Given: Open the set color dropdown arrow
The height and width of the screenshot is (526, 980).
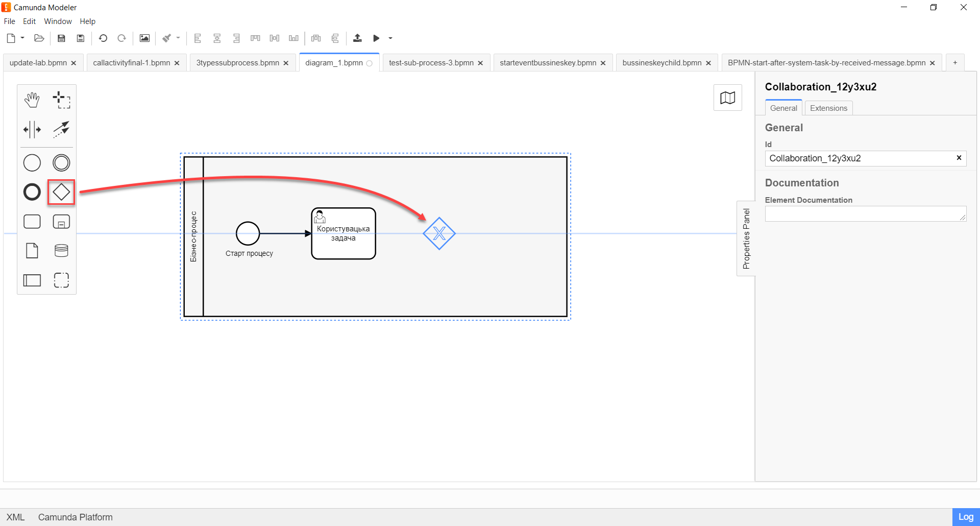Looking at the screenshot, I should 178,38.
